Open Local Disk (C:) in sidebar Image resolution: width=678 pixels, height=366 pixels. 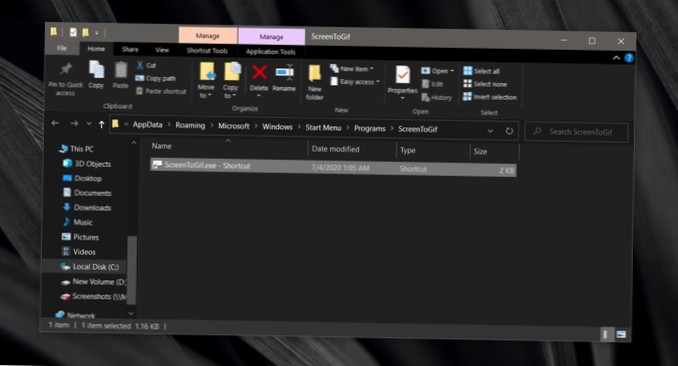90,266
